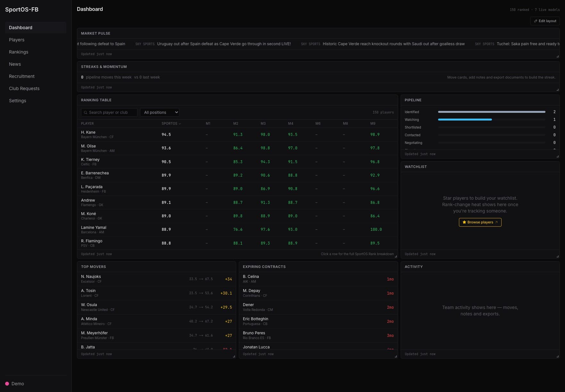Image resolution: width=565 pixels, height=392 pixels.
Task: Click the Shortlisted pipeline progress bar
Action: (492, 127)
